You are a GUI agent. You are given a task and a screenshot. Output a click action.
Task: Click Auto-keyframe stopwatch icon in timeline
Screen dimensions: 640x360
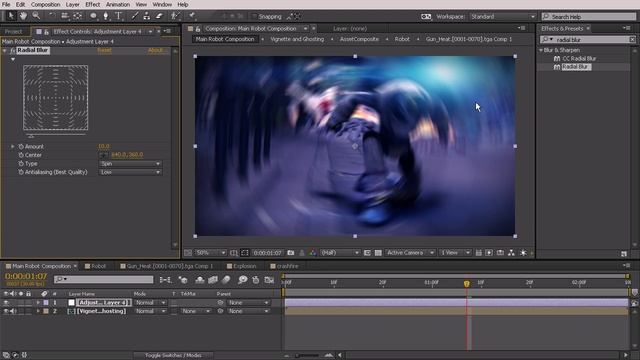coord(256,280)
